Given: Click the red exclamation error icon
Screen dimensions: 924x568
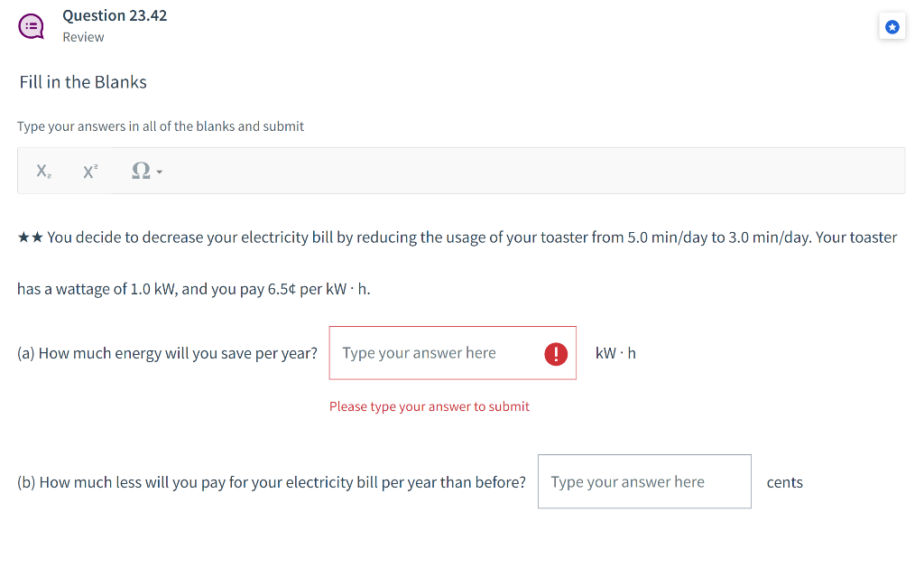Looking at the screenshot, I should pyautogui.click(x=556, y=354).
